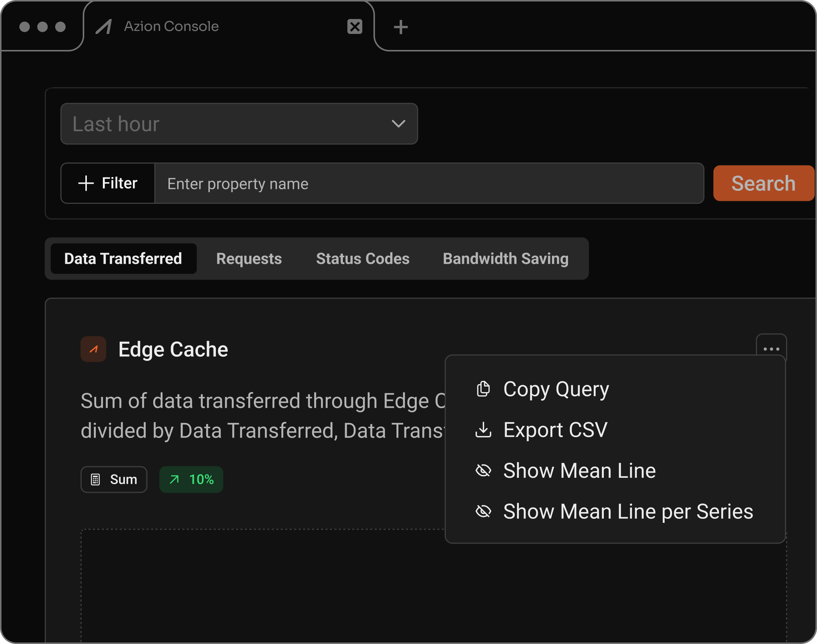
Task: Click the green 10% change badge
Action: coord(191,479)
